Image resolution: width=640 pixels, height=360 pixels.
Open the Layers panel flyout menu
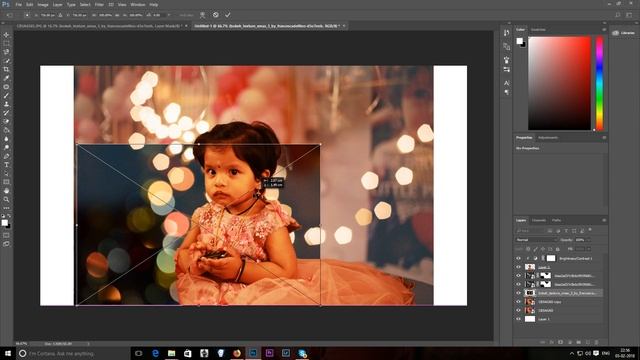pyautogui.click(x=604, y=220)
